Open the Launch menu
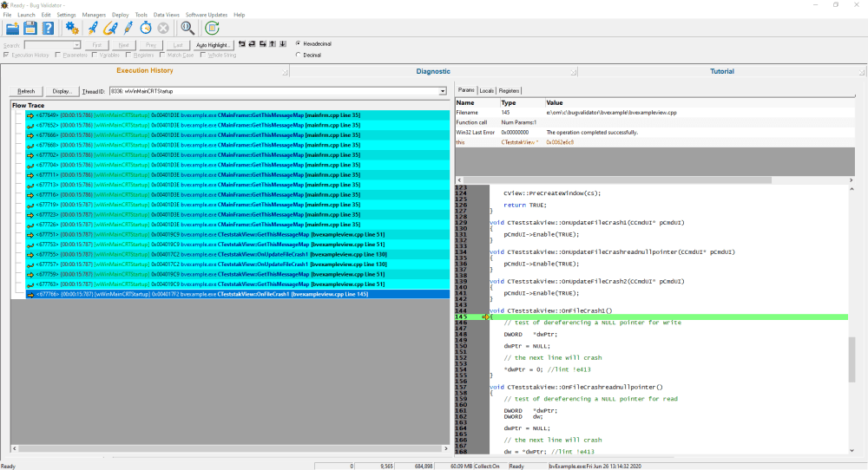The width and height of the screenshot is (868, 470). click(x=26, y=15)
